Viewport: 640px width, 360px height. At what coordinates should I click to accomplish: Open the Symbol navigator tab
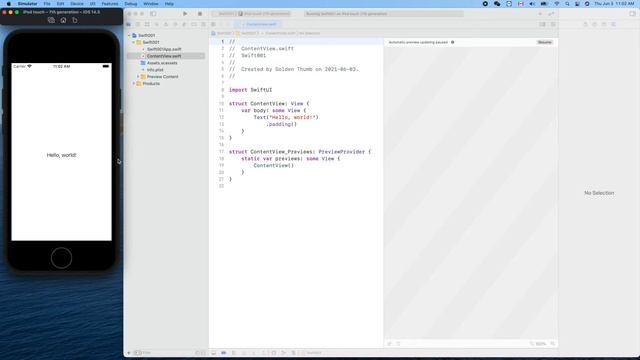click(147, 24)
